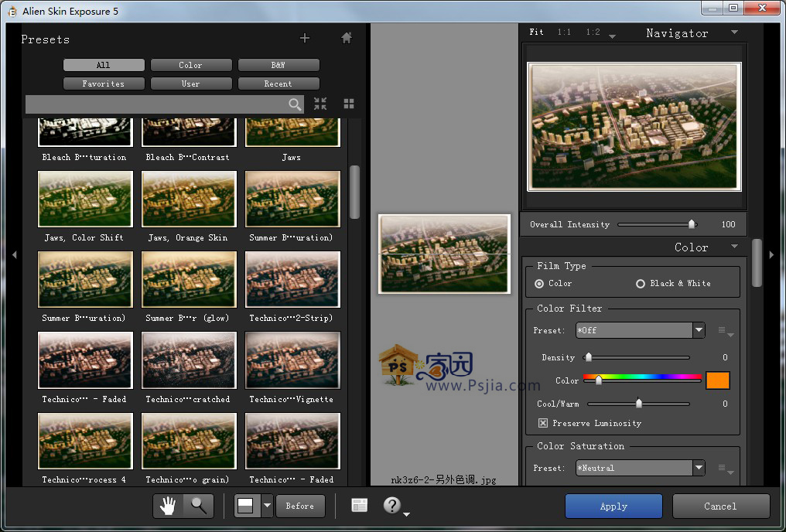Image resolution: width=786 pixels, height=532 pixels.
Task: Set Navigator zoom to Fit
Action: tap(536, 32)
